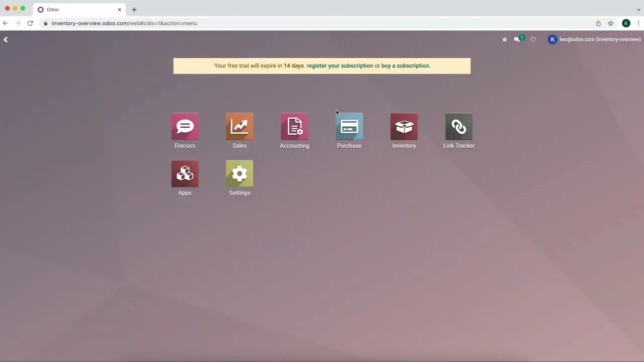Expand the tab search chevron
Image resolution: width=644 pixels, height=362 pixels.
point(638,10)
